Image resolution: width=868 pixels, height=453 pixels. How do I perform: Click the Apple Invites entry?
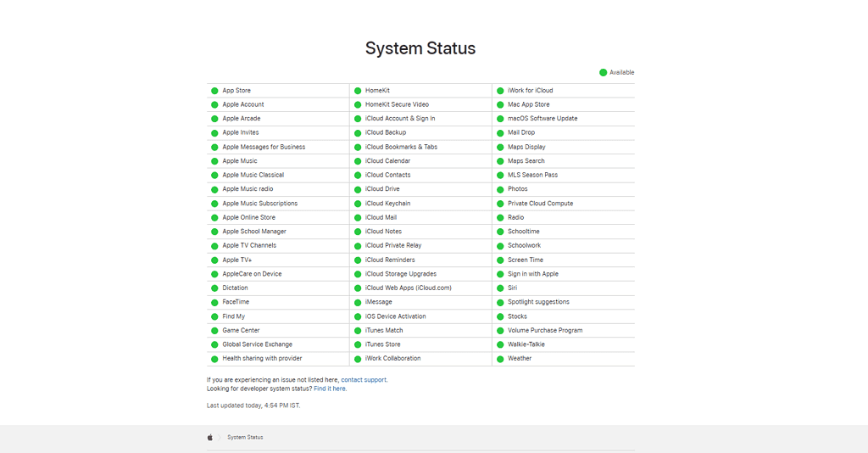tap(241, 132)
